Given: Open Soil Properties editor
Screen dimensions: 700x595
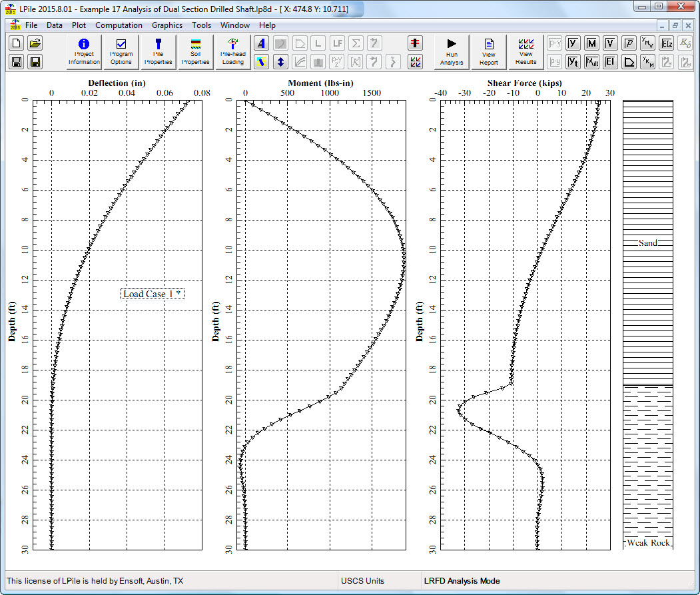Looking at the screenshot, I should 196,52.
